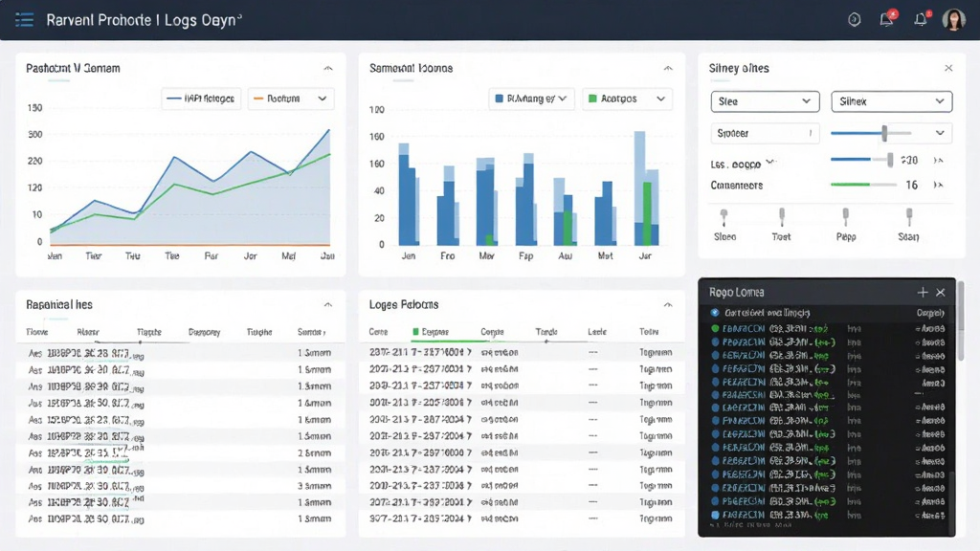The width and height of the screenshot is (980, 551).
Task: Expand the Les. eoggo chevron
Action: (770, 163)
